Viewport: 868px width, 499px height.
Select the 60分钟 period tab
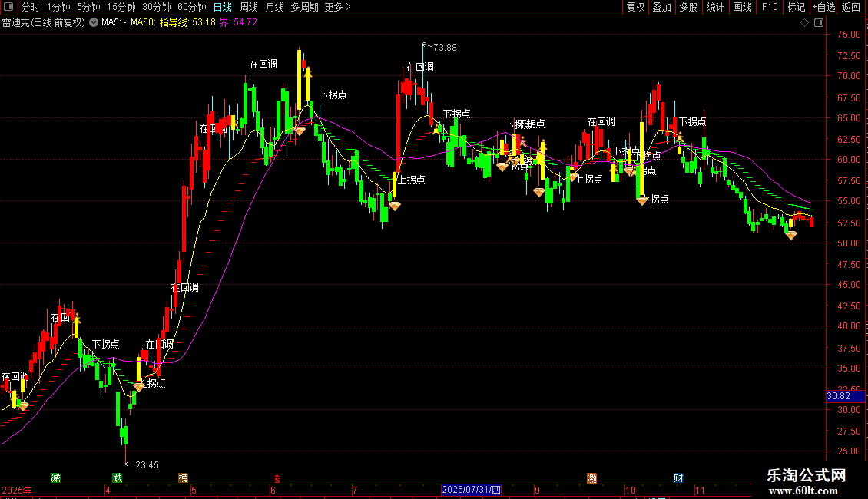point(192,7)
